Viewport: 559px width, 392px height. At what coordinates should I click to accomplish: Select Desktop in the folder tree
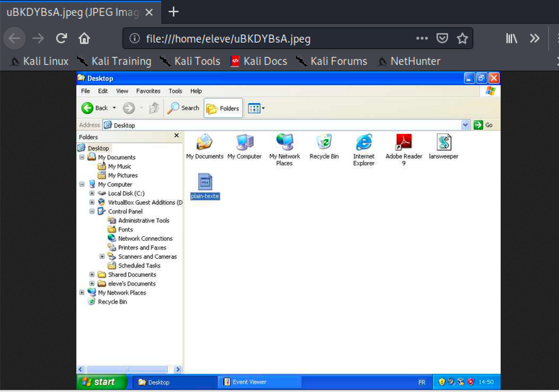98,148
